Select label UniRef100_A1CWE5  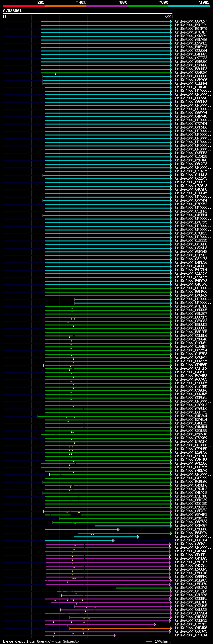[191, 383]
